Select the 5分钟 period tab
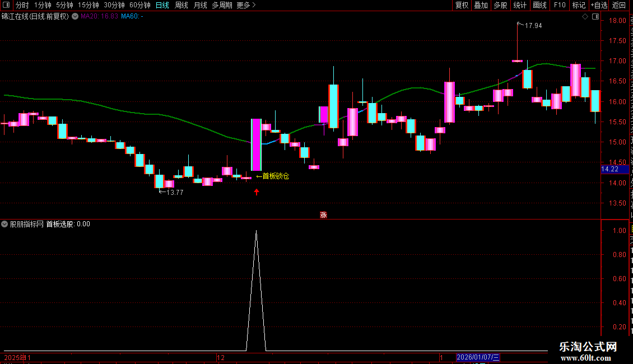The width and height of the screenshot is (633, 364). click(x=64, y=5)
